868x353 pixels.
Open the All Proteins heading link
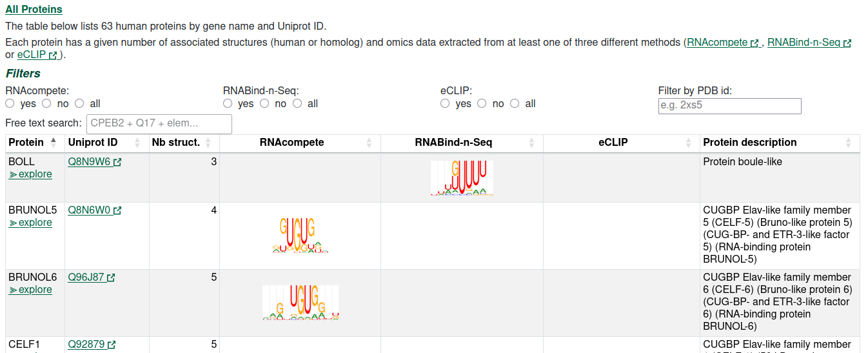(34, 9)
